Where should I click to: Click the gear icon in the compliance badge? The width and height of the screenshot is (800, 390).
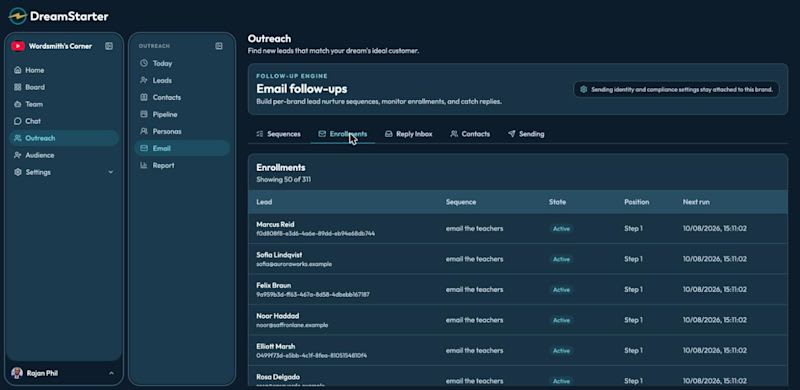pos(584,89)
